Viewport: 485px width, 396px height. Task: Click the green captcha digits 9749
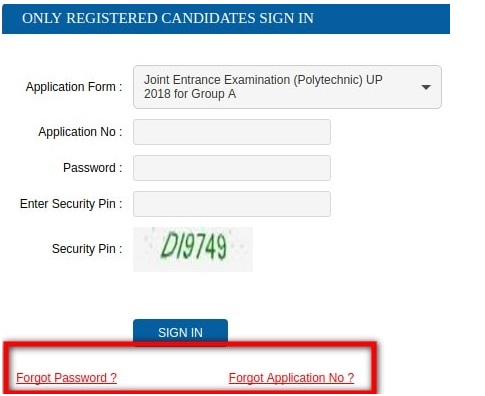pos(206,247)
